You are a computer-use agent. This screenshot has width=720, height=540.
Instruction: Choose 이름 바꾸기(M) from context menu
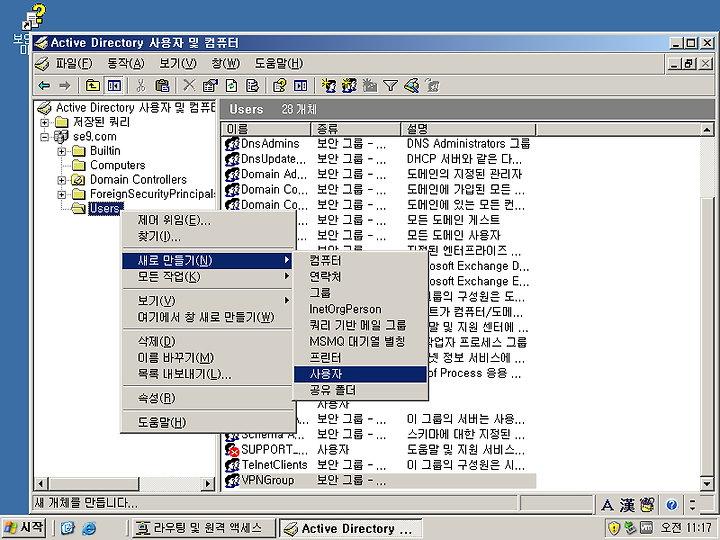tap(207, 358)
